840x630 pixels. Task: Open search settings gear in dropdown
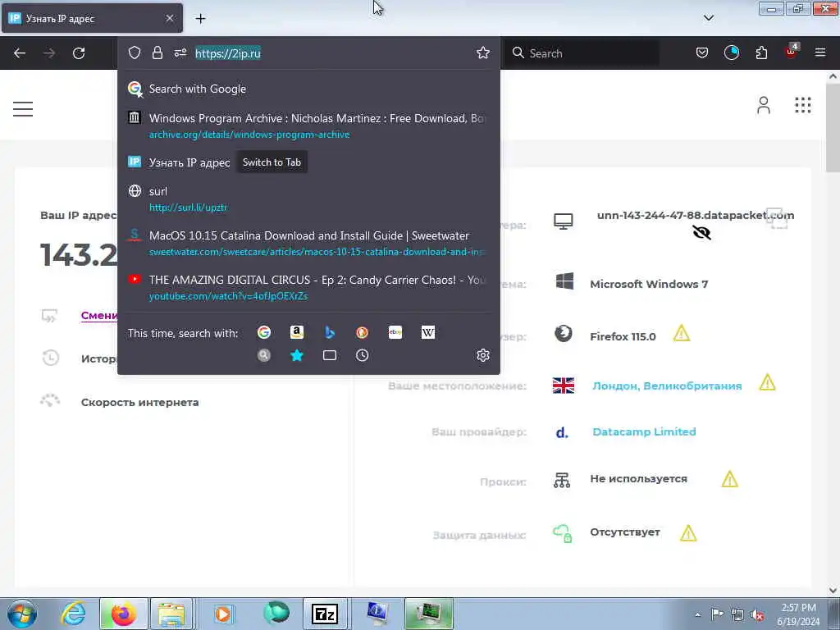482,355
